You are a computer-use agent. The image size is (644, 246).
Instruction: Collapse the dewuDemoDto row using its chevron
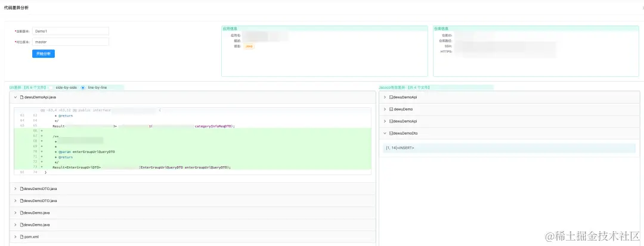click(385, 133)
